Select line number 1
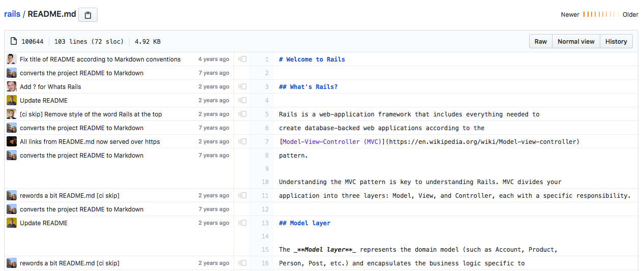 click(266, 59)
